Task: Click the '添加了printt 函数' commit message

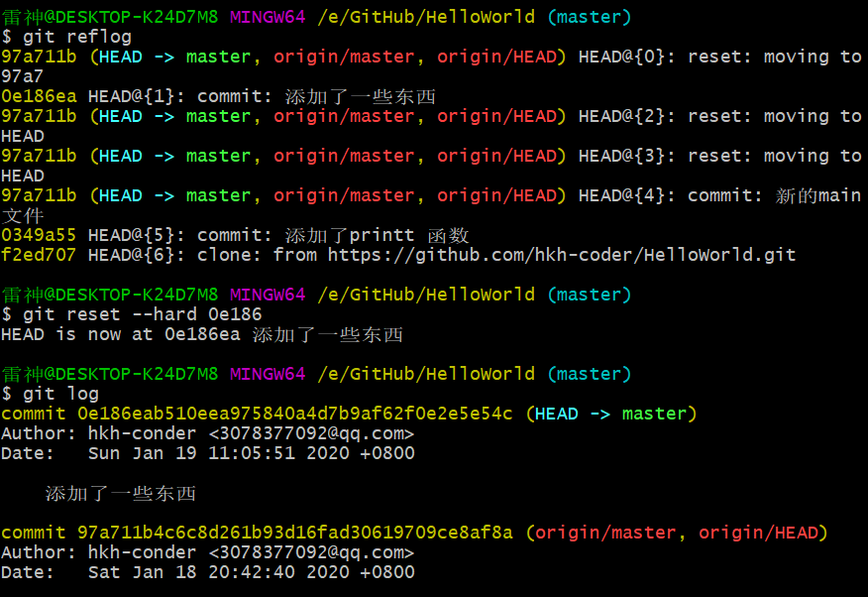Action: point(378,235)
